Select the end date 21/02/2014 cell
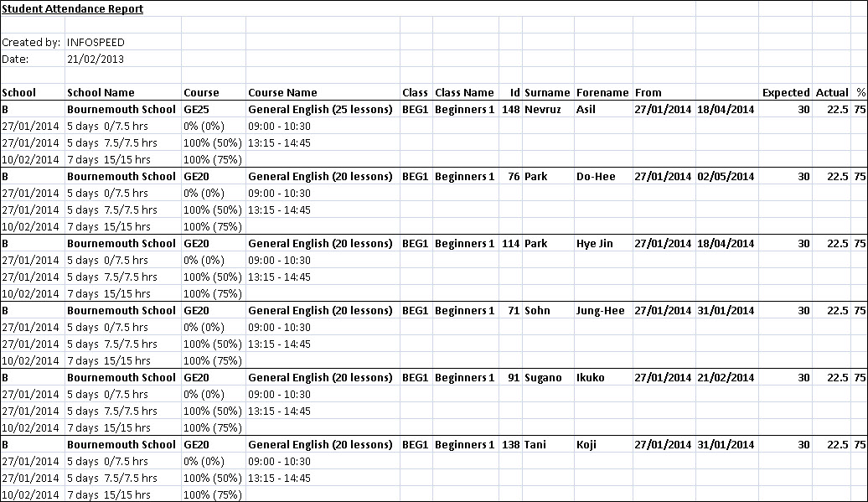Viewport: 868px width, 502px height. (x=726, y=377)
